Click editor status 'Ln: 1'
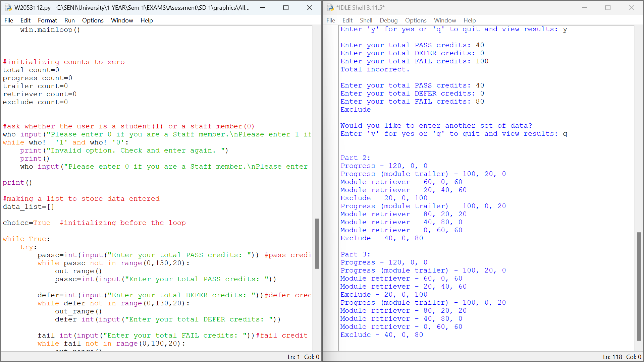Screen dimensions: 644x362 (294, 357)
